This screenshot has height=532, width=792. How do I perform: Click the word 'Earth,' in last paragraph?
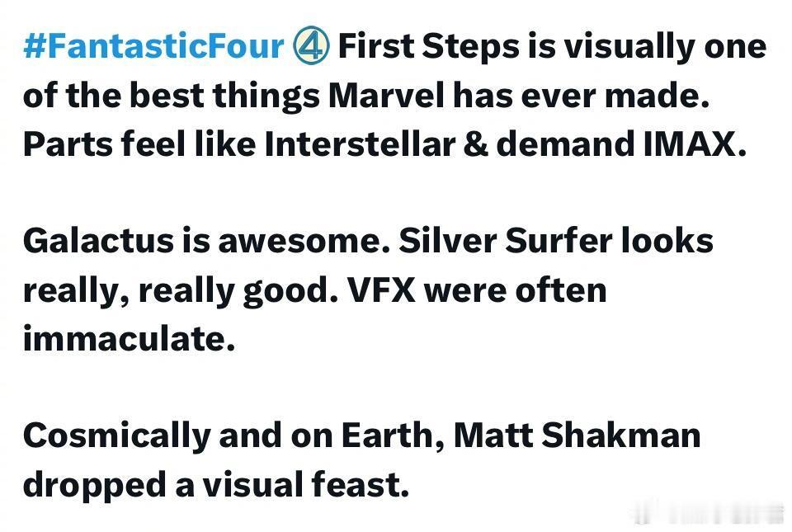click(394, 435)
